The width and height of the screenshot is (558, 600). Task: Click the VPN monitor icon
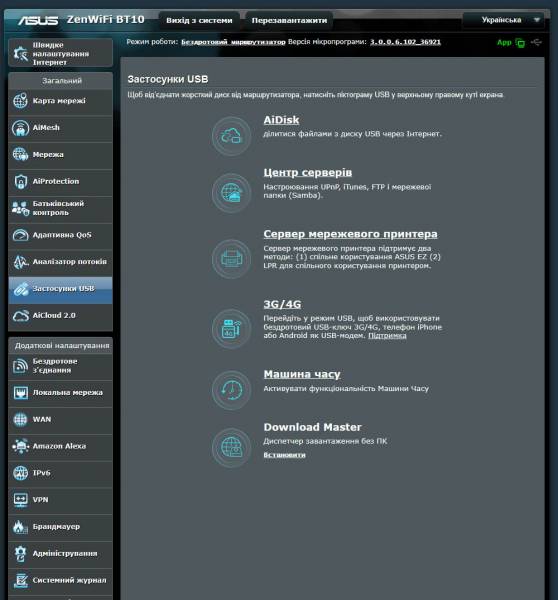(20, 500)
